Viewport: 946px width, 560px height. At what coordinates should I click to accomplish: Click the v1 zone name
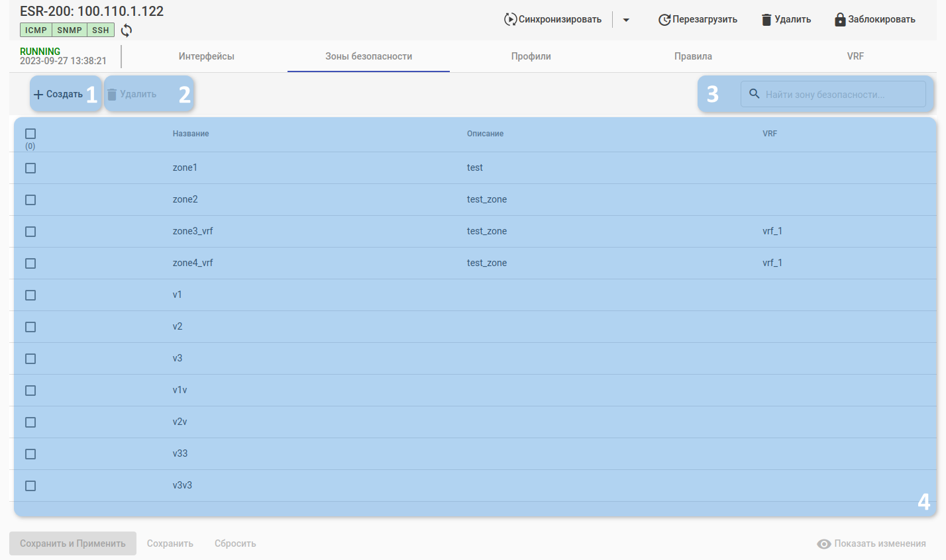177,295
